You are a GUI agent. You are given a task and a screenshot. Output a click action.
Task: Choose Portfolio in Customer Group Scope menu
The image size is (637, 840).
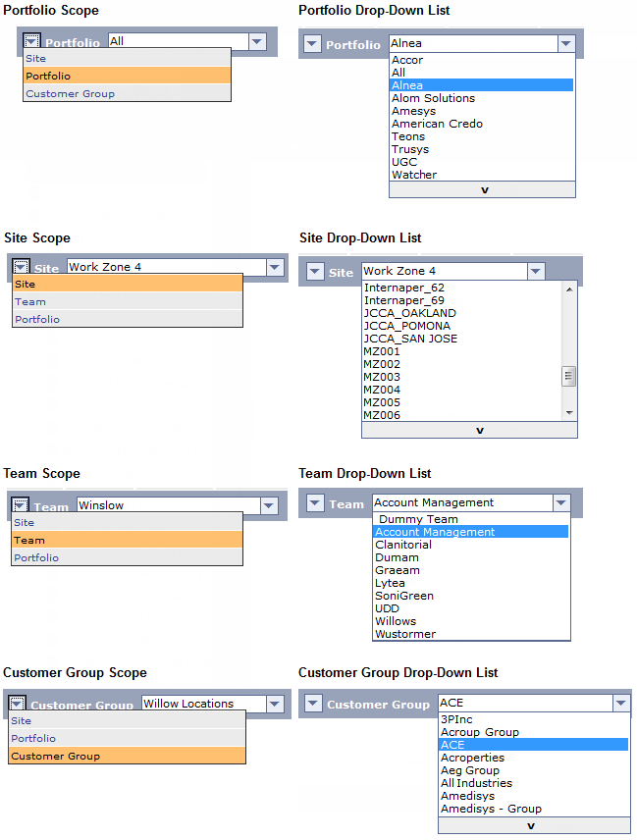click(127, 738)
